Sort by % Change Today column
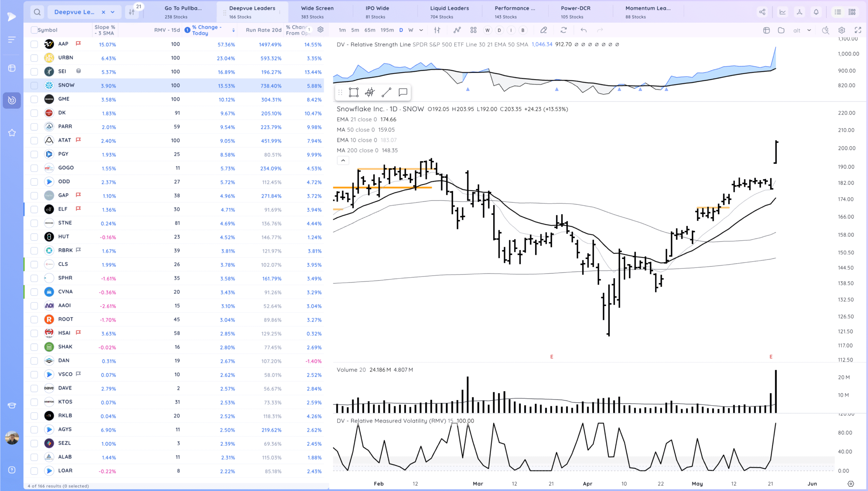The image size is (868, 491). 209,30
